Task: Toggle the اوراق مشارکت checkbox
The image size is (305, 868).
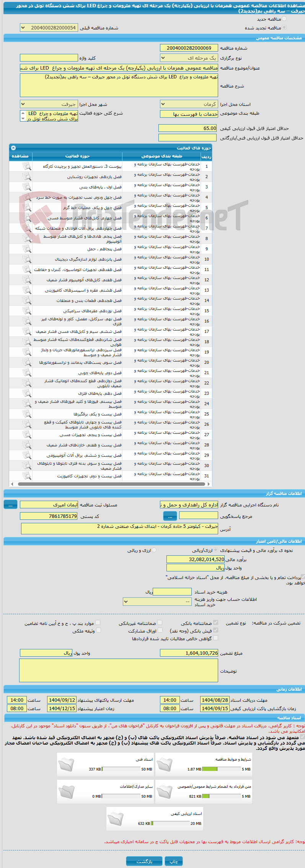Action: [160, 630]
